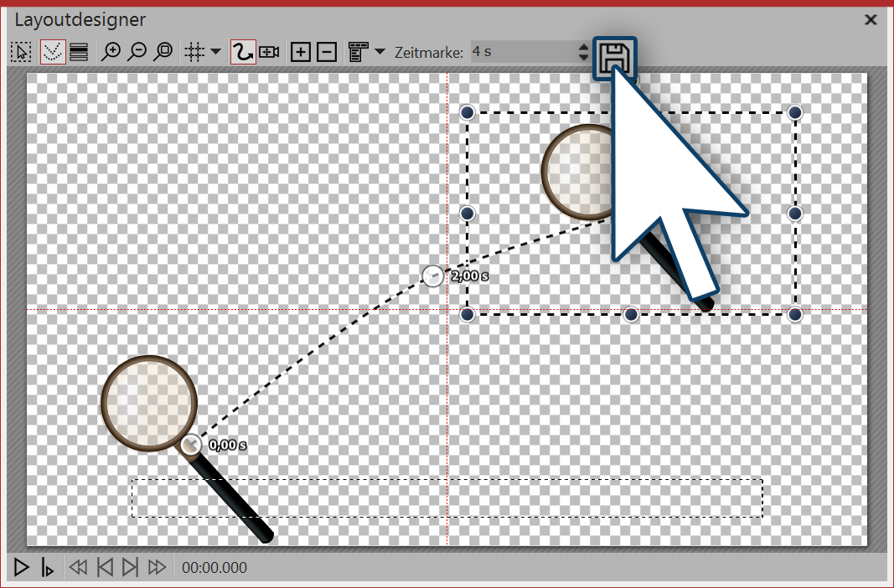
Task: Click the save floppy disk icon
Action: (615, 59)
